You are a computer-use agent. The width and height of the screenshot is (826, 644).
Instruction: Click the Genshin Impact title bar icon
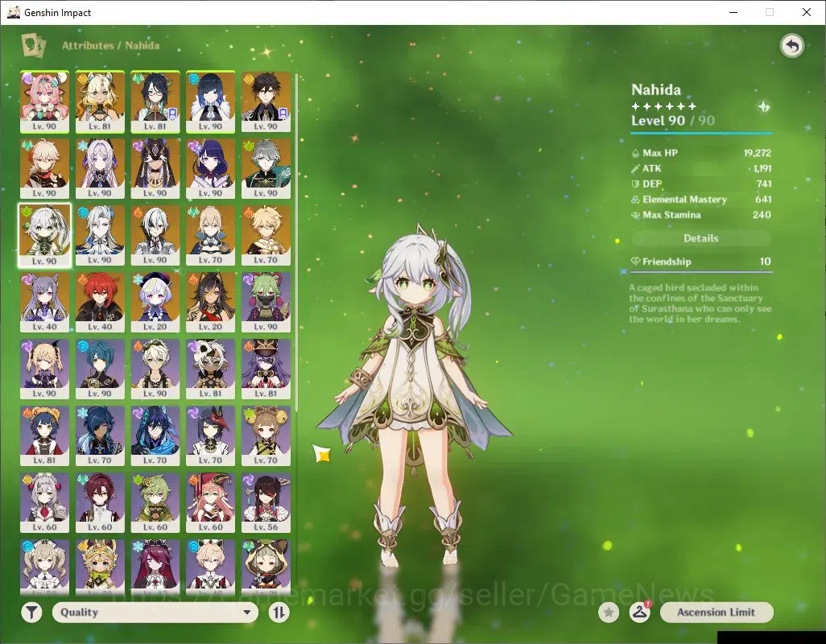(14, 12)
